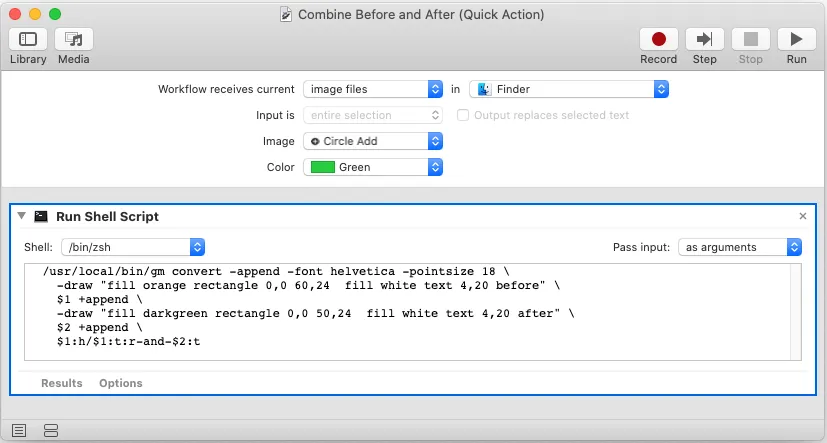Choose a different Image from Circle Add
This screenshot has width=827, height=443.
point(373,141)
